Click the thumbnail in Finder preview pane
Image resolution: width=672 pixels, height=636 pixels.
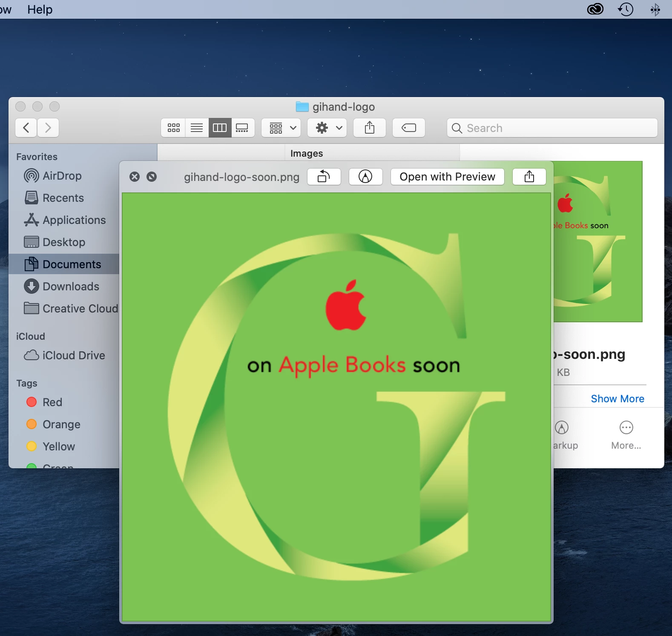coord(597,241)
